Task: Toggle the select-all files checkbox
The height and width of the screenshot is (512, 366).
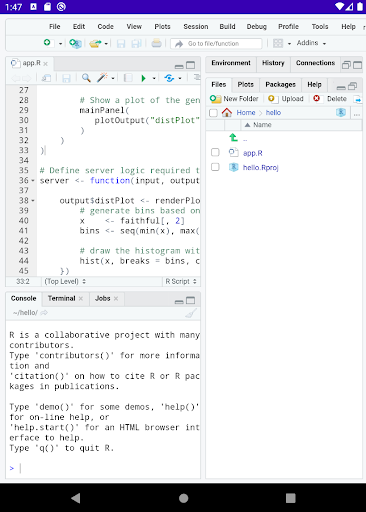Action: click(x=213, y=113)
